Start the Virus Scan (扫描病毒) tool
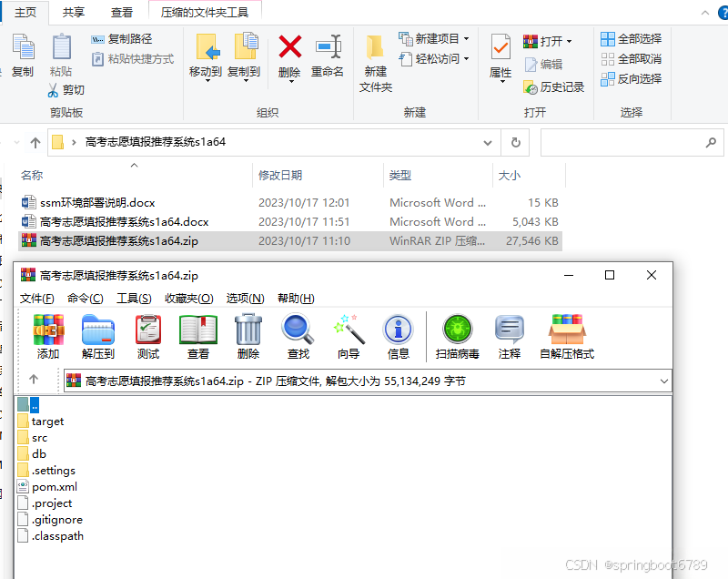The height and width of the screenshot is (579, 728). click(x=458, y=337)
